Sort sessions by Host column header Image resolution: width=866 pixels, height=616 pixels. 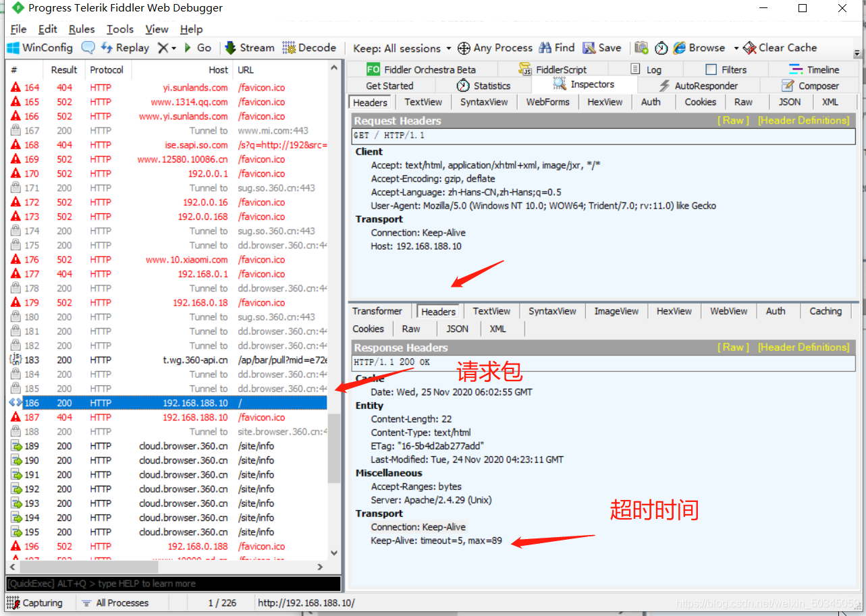182,69
